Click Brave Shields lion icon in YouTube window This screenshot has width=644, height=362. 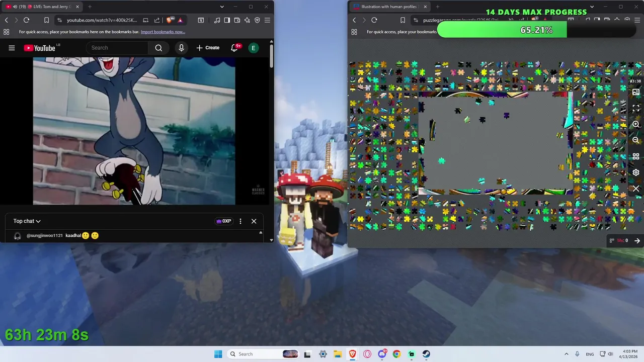coord(170,20)
